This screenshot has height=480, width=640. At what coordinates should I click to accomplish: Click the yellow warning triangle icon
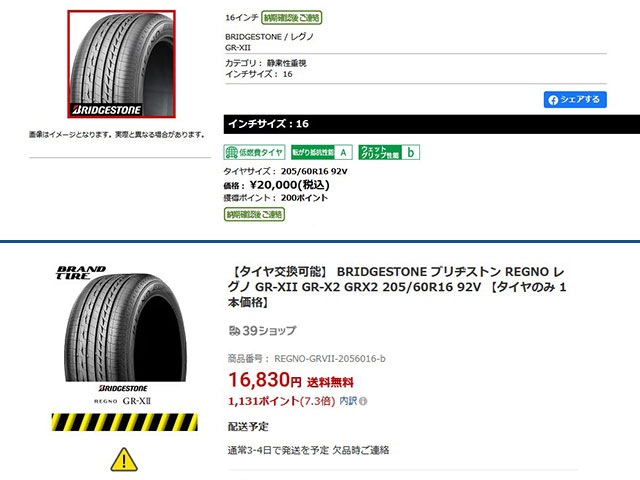pyautogui.click(x=124, y=460)
